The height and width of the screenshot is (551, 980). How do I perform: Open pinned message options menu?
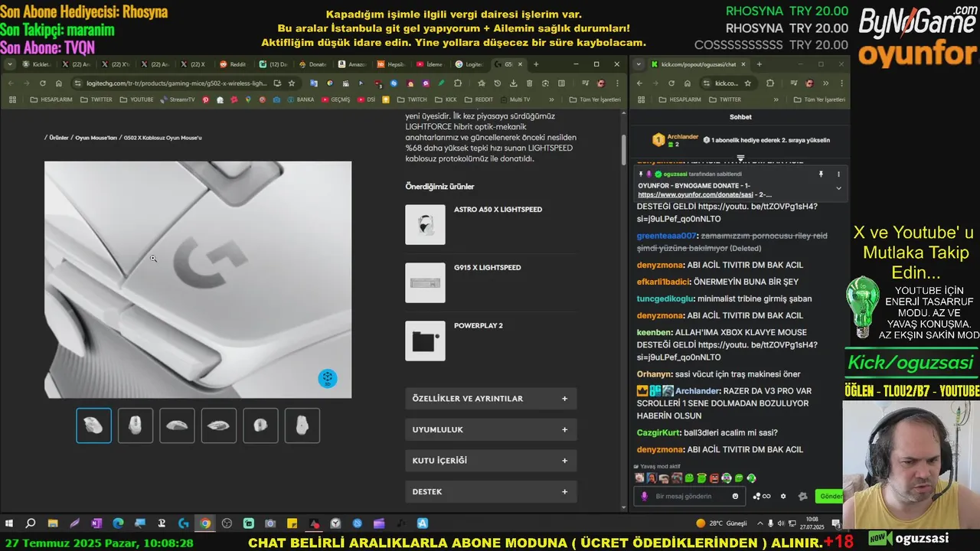(x=838, y=174)
